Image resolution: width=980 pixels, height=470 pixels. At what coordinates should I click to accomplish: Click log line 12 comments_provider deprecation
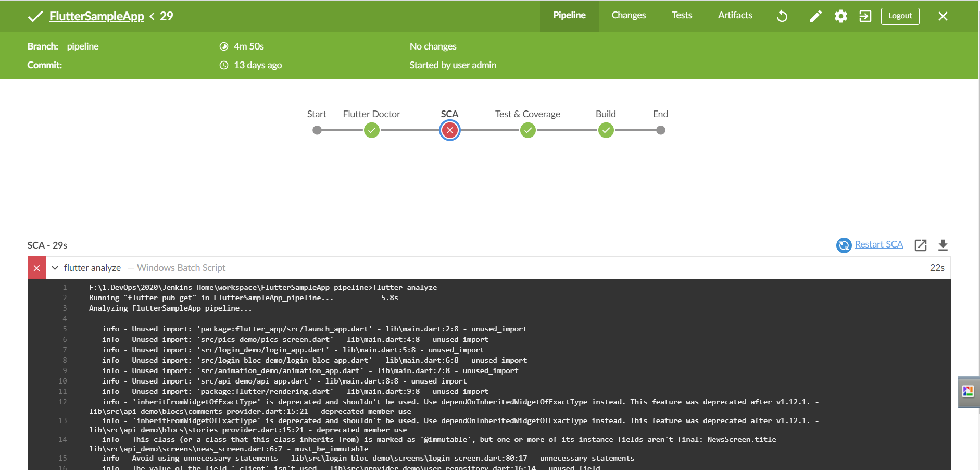[x=454, y=406]
